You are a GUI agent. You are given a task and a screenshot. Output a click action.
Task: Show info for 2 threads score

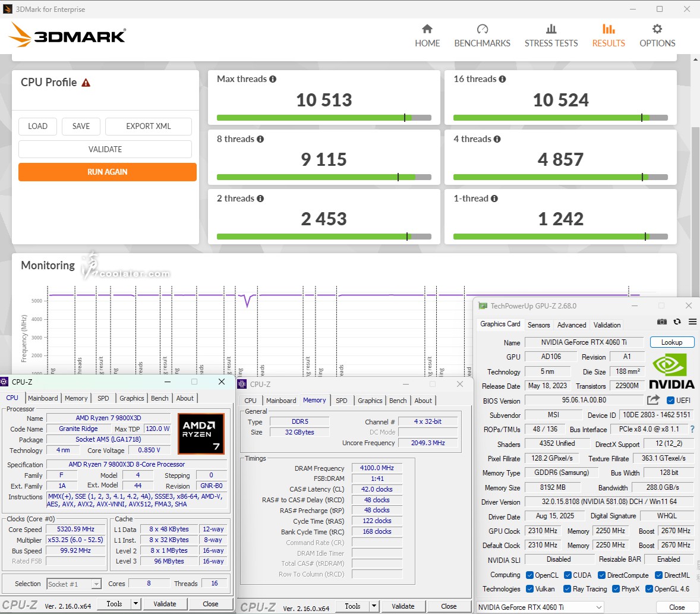click(x=260, y=199)
